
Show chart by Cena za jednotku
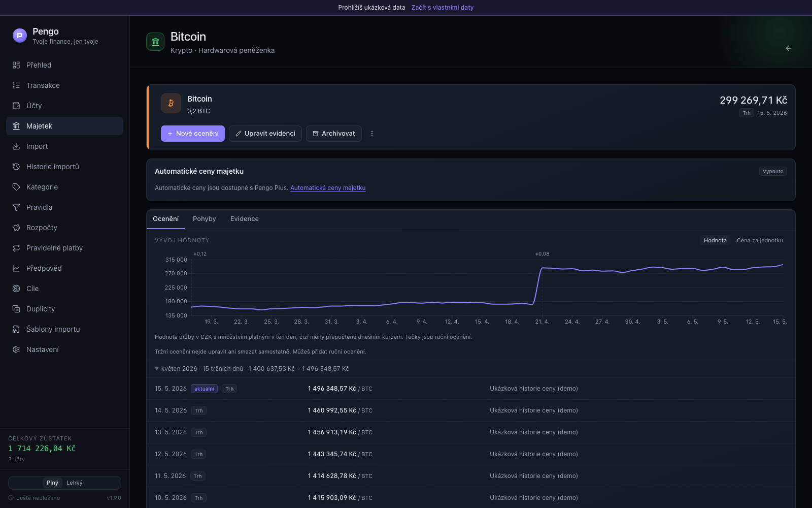(760, 240)
